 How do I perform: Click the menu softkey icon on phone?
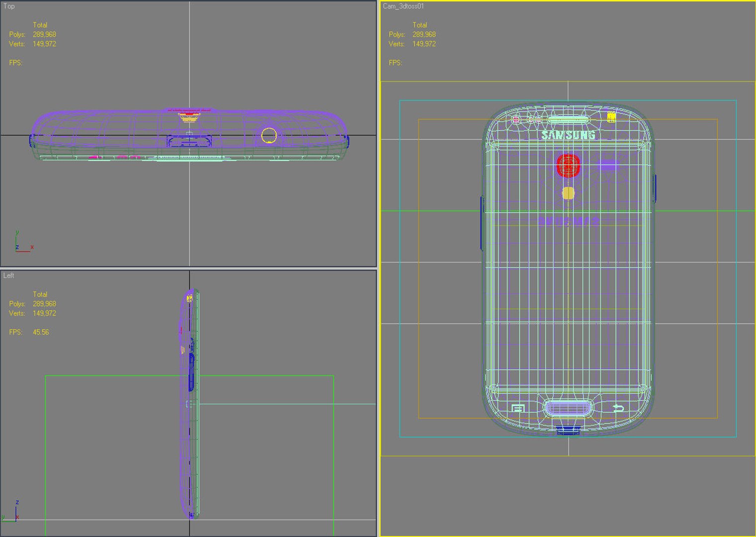518,409
